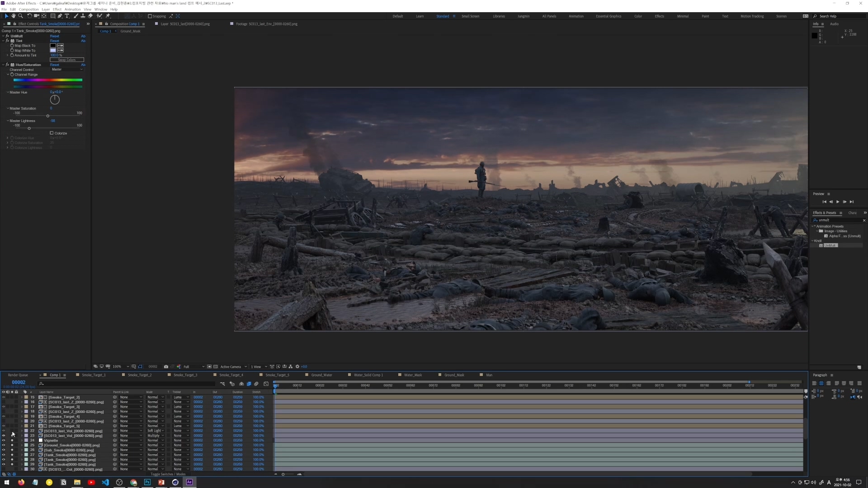The height and width of the screenshot is (488, 868).
Task: Click the Swap Colors button
Action: pos(66,60)
